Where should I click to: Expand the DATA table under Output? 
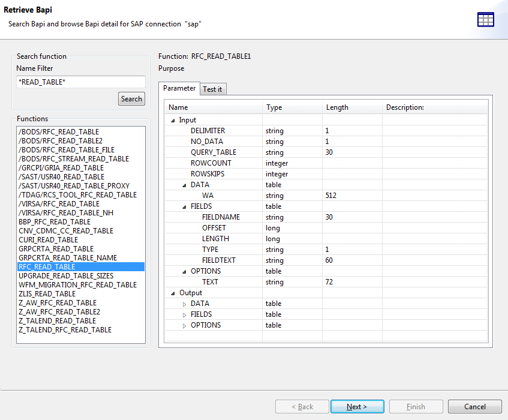pyautogui.click(x=184, y=303)
